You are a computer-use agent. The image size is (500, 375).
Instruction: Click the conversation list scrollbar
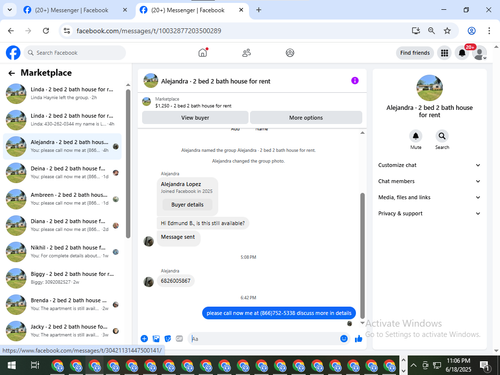pos(128,163)
